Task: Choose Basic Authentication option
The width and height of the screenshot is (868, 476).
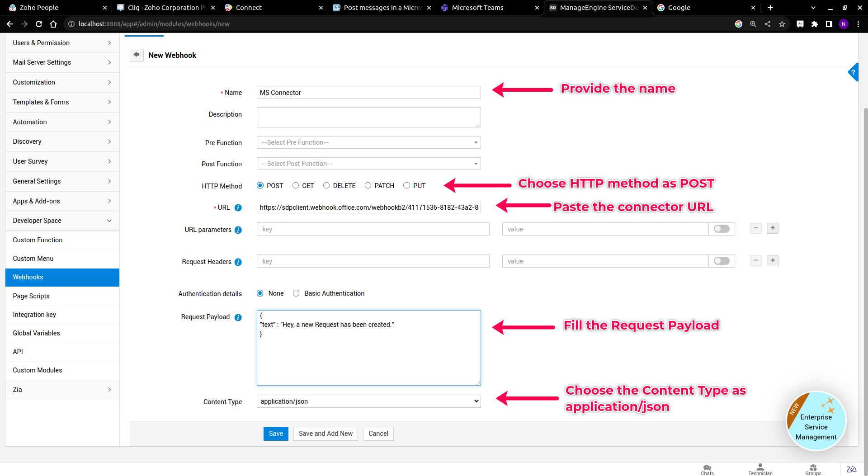Action: pyautogui.click(x=297, y=293)
